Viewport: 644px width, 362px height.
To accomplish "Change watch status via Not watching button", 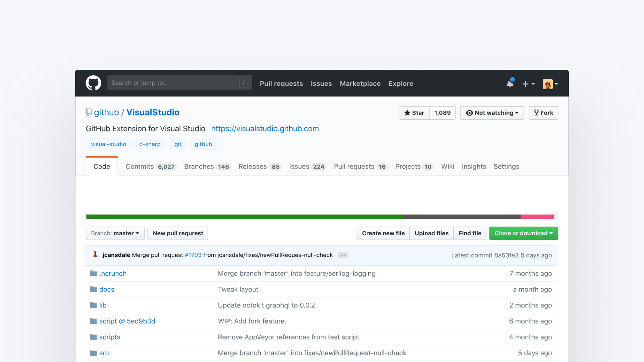I will tap(492, 113).
